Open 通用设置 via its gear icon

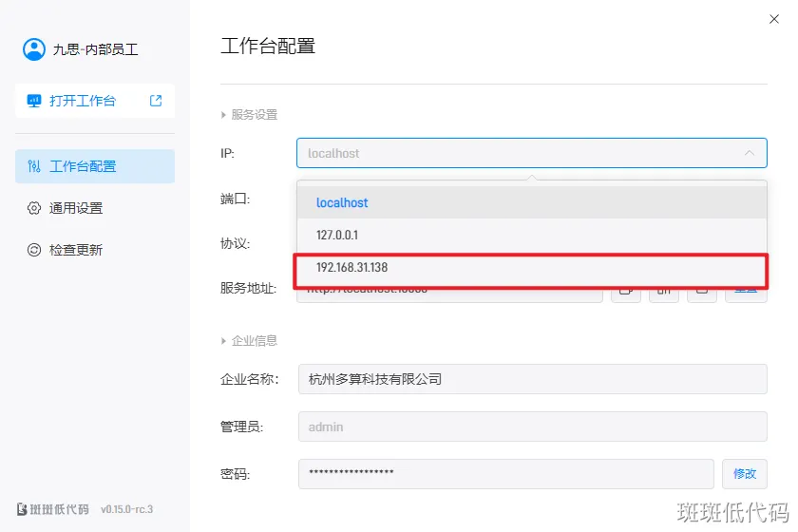[34, 208]
